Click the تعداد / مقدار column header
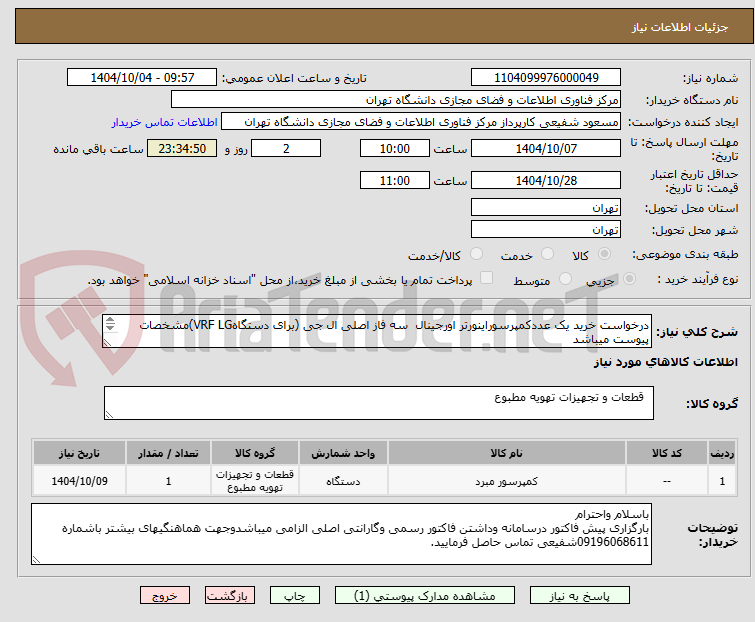This screenshot has height=622, width=755. [168, 453]
